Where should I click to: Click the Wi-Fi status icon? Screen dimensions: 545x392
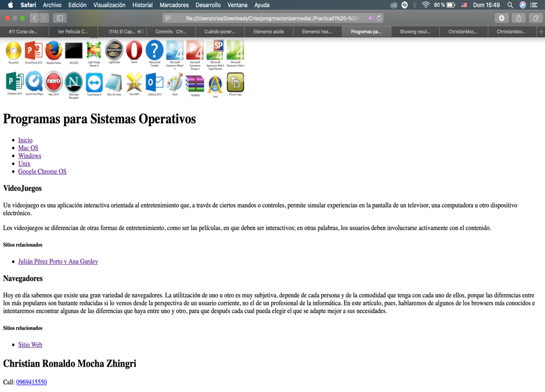click(425, 5)
